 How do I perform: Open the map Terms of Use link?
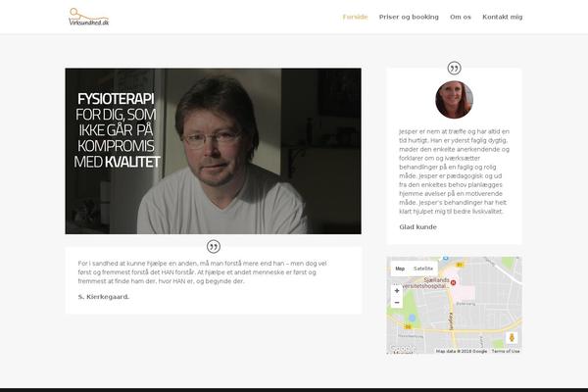(506, 351)
